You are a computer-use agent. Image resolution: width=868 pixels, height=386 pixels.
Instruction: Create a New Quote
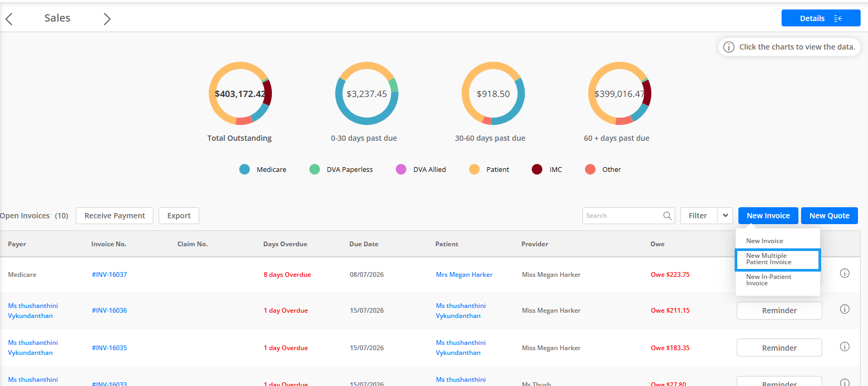point(830,216)
